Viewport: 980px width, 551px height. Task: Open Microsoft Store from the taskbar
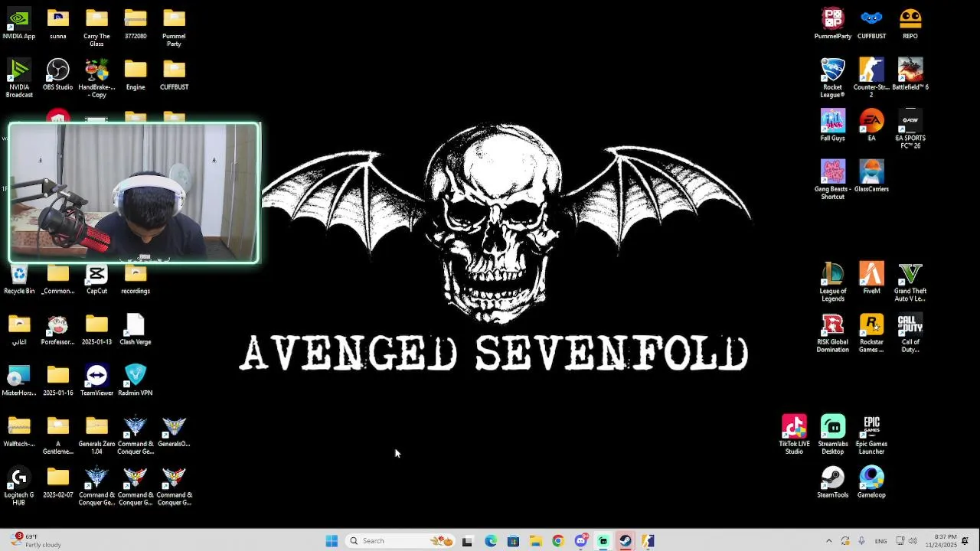click(513, 541)
